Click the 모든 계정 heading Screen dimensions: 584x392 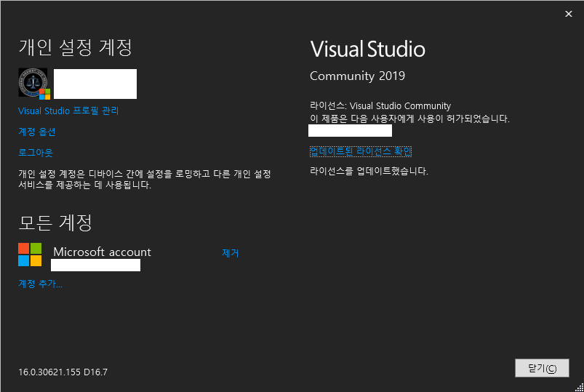pos(55,223)
